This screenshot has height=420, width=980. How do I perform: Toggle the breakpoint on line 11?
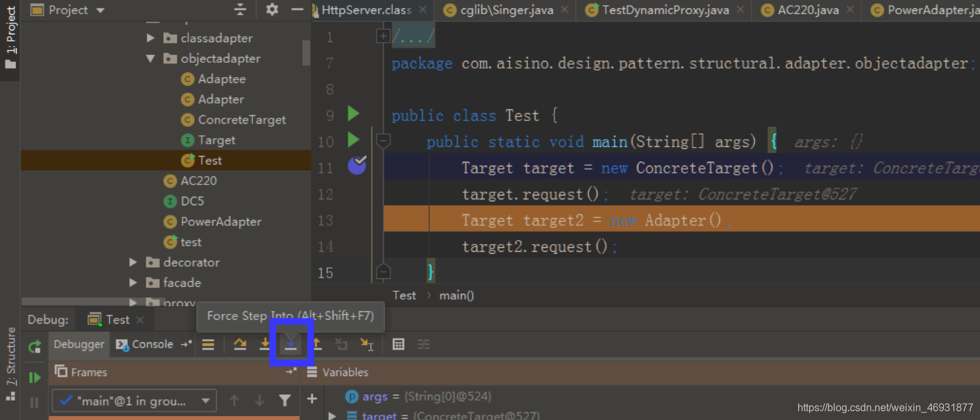(x=357, y=166)
